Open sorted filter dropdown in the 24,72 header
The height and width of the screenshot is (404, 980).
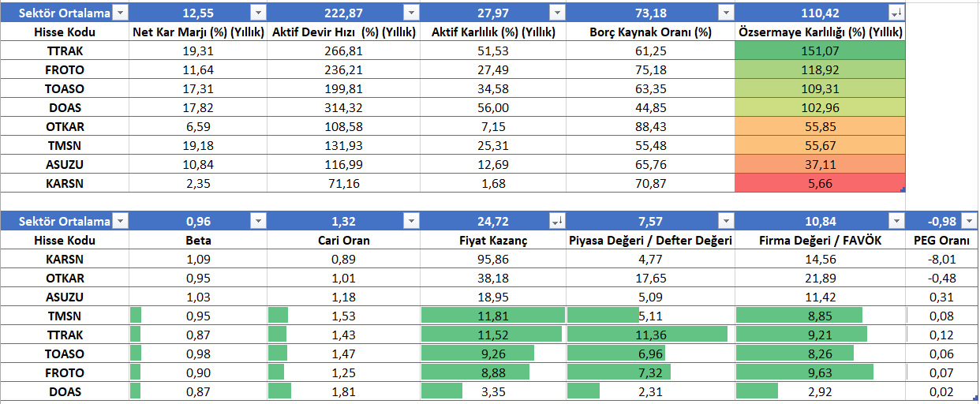(557, 221)
